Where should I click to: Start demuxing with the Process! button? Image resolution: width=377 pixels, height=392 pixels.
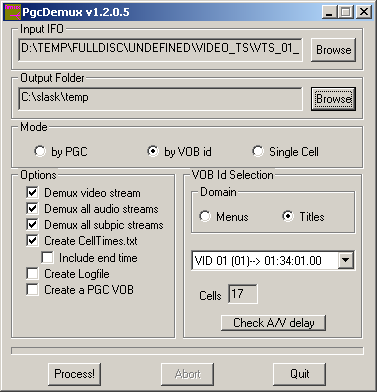pyautogui.click(x=74, y=374)
